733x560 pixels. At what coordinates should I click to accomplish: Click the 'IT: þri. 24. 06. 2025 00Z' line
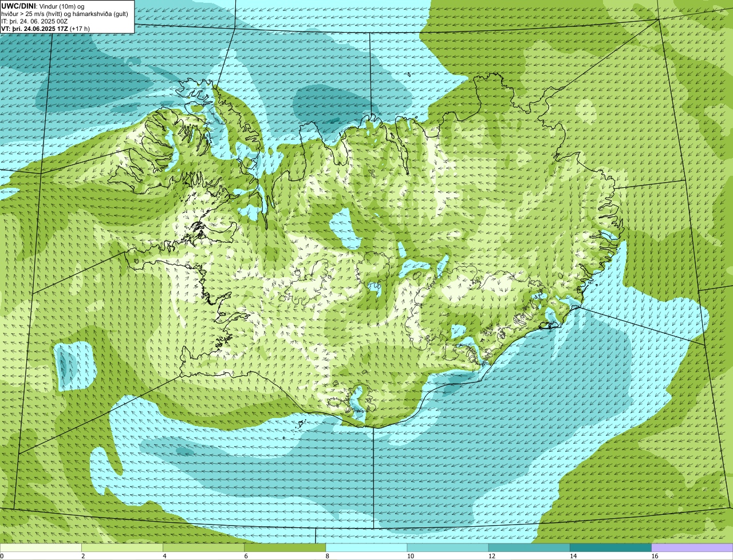pos(34,21)
